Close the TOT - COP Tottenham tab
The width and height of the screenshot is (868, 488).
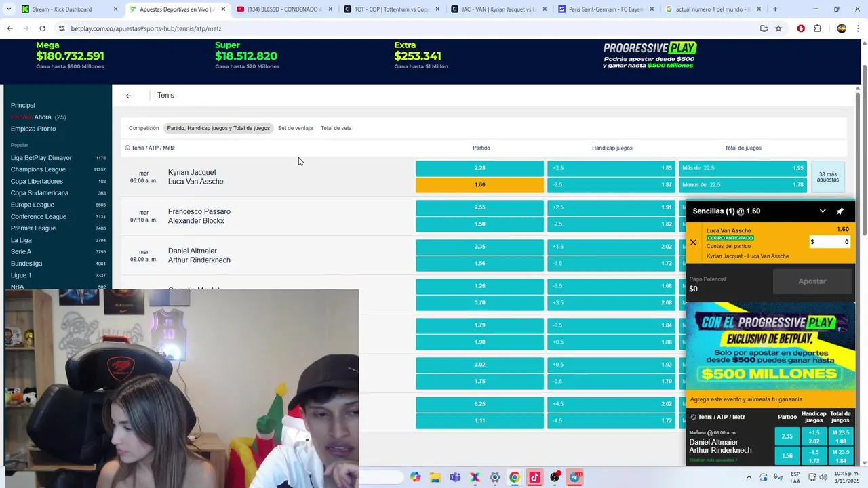coord(437,9)
